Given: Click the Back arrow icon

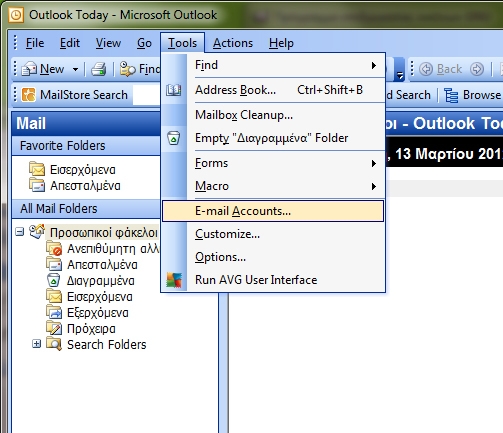Looking at the screenshot, I should (426, 69).
